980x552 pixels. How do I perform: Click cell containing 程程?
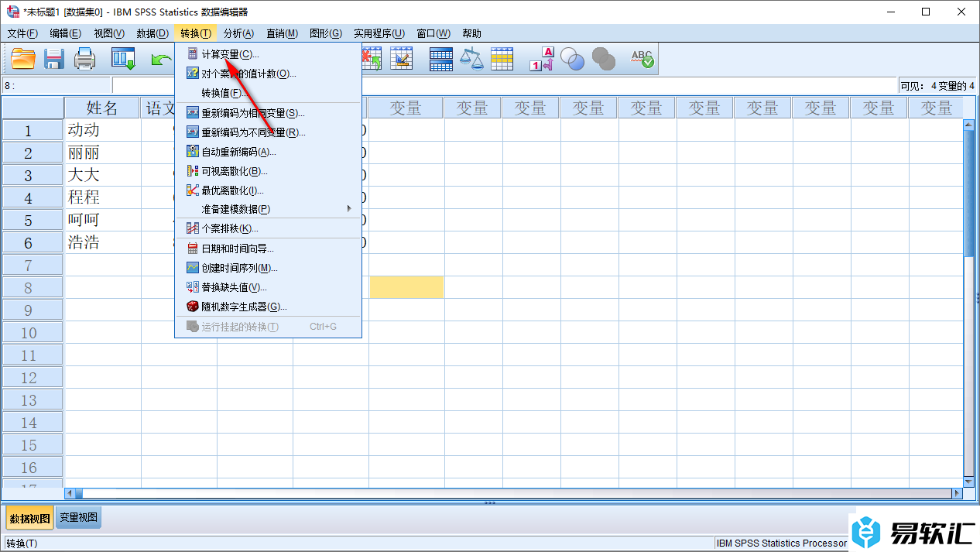click(x=102, y=197)
